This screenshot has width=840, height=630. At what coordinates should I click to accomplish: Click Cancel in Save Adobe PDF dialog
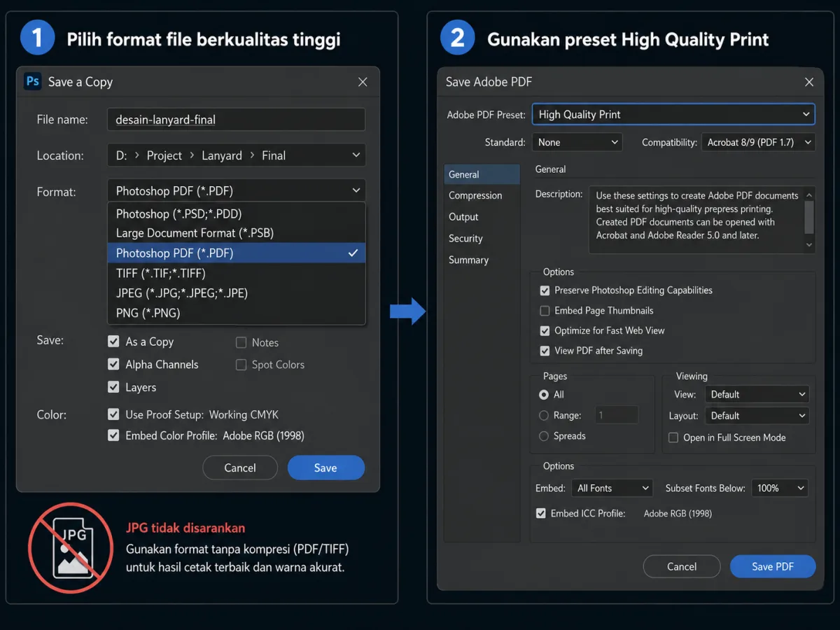pyautogui.click(x=682, y=566)
